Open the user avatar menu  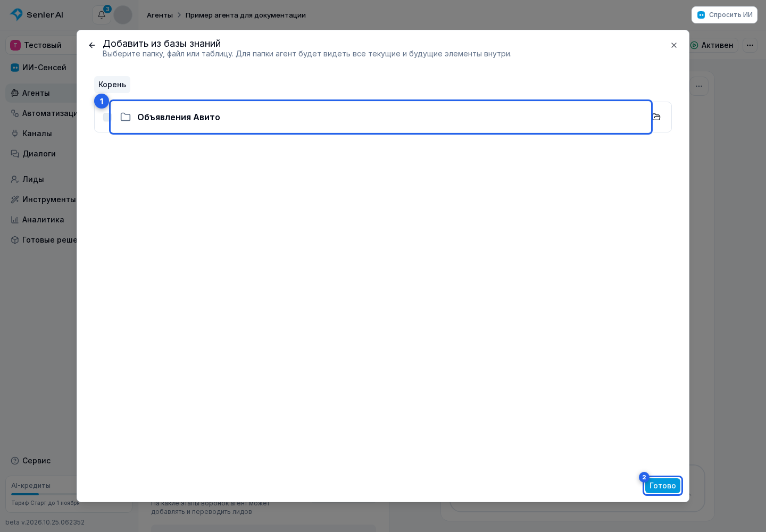123,15
